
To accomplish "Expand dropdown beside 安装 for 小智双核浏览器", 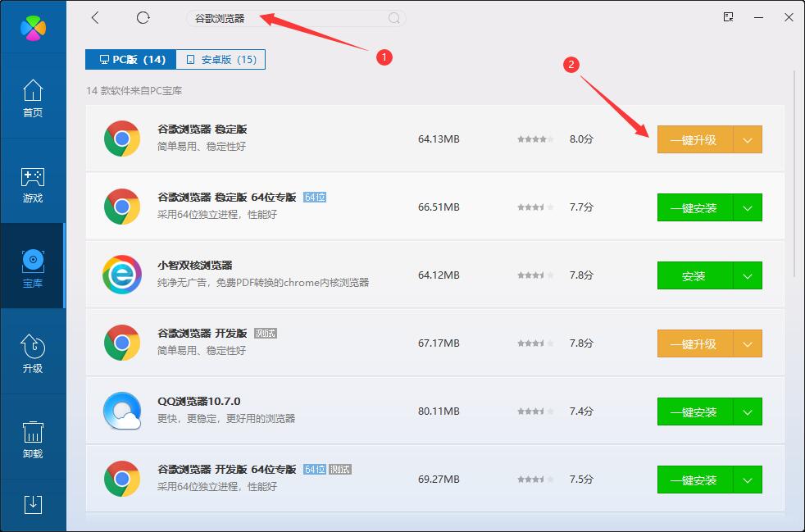I will point(748,275).
